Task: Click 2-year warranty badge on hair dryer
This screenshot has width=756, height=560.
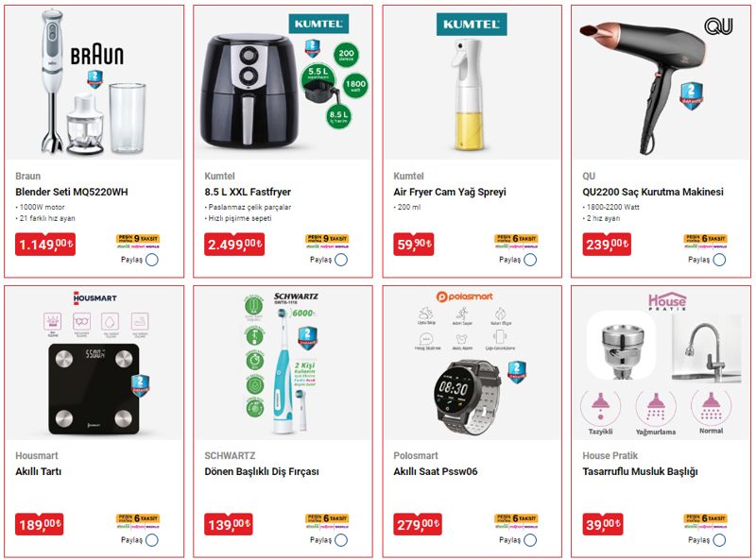Action: pos(691,95)
